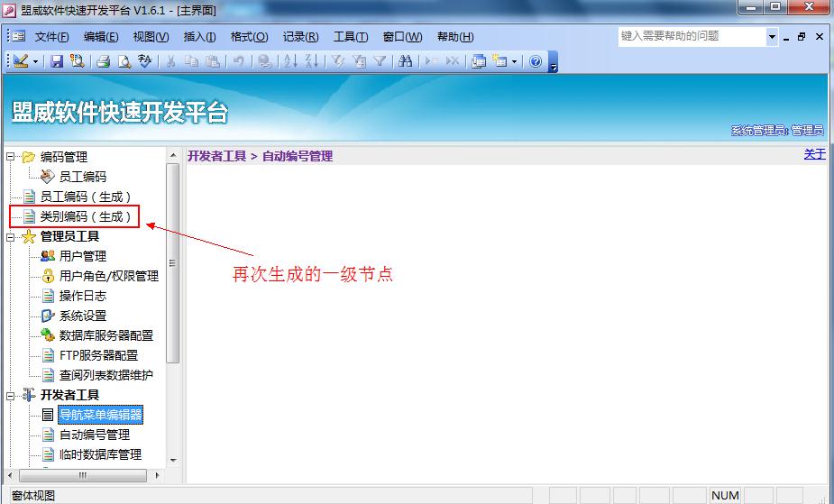
Task: Open the New Object dropdown arrow
Action: (514, 61)
